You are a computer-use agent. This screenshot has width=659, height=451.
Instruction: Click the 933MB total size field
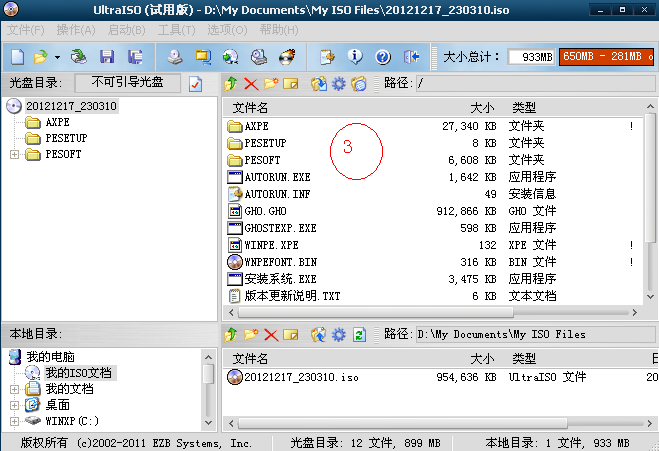(531, 57)
